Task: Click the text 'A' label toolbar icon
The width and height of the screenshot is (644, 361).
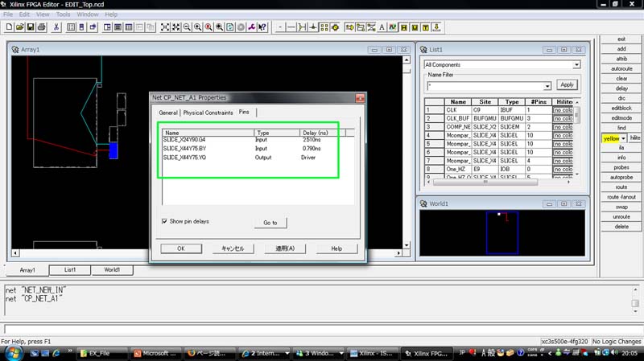Action: pyautogui.click(x=382, y=27)
